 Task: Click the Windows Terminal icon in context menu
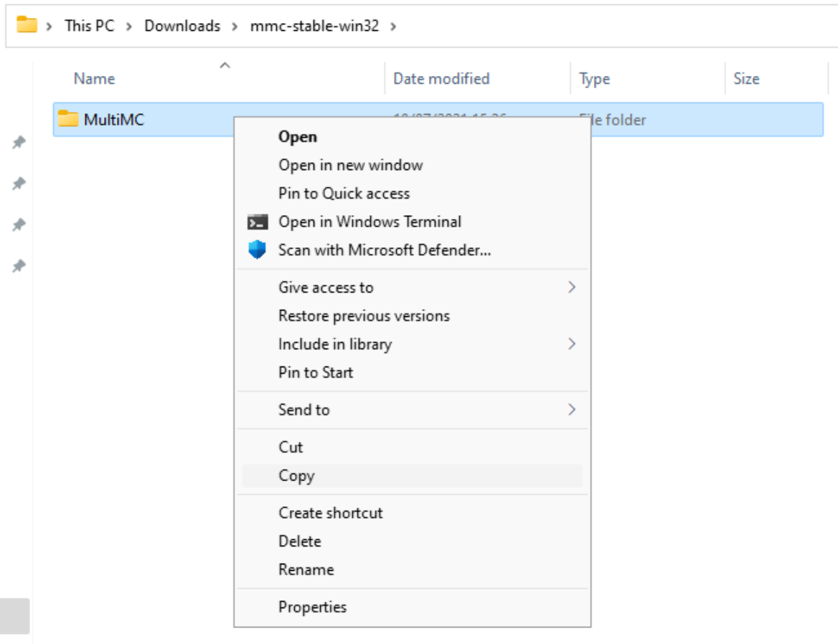[257, 222]
